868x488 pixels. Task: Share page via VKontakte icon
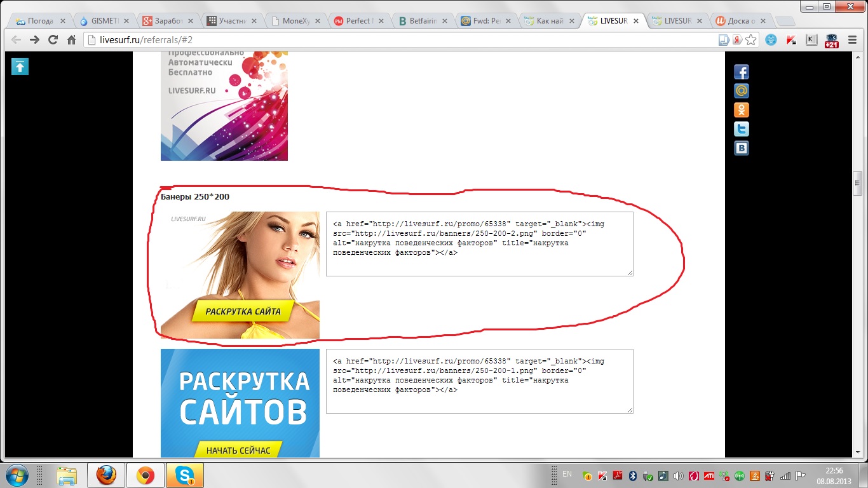pos(741,148)
